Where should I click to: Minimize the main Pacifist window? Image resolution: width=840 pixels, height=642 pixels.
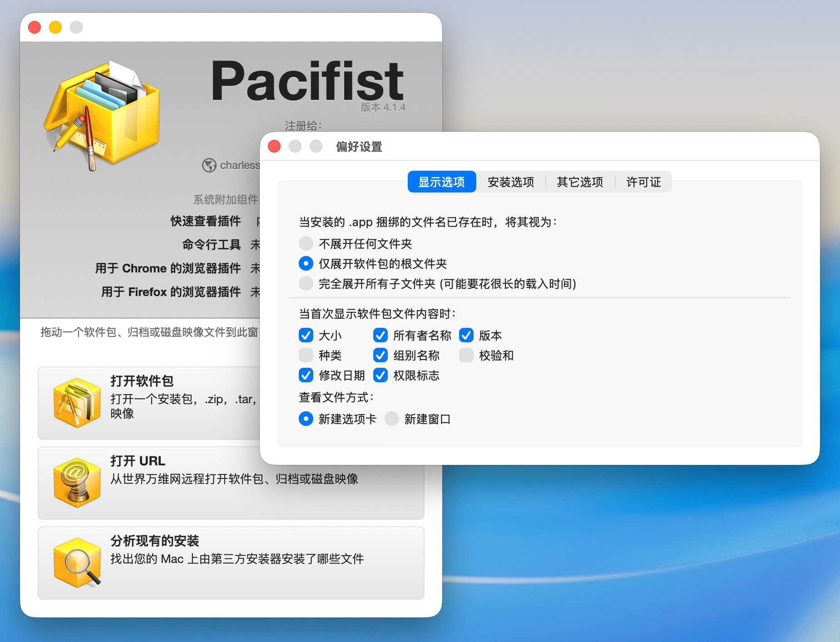[x=55, y=27]
